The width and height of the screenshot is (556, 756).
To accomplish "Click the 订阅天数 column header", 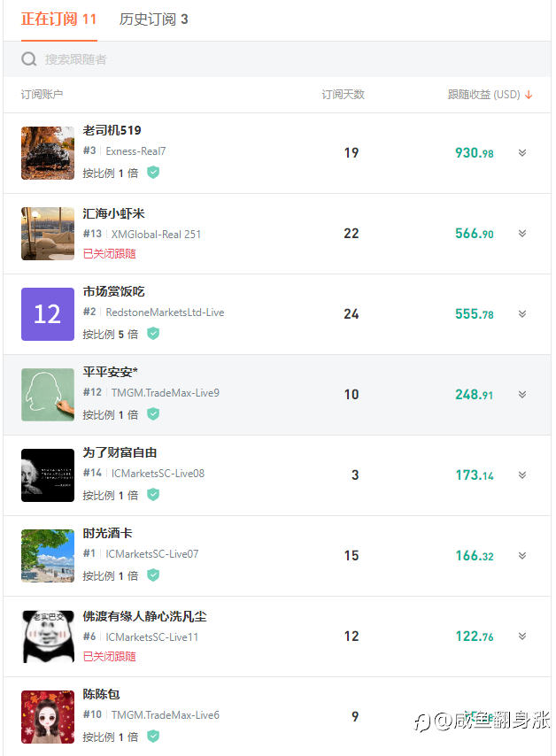I will coord(343,95).
